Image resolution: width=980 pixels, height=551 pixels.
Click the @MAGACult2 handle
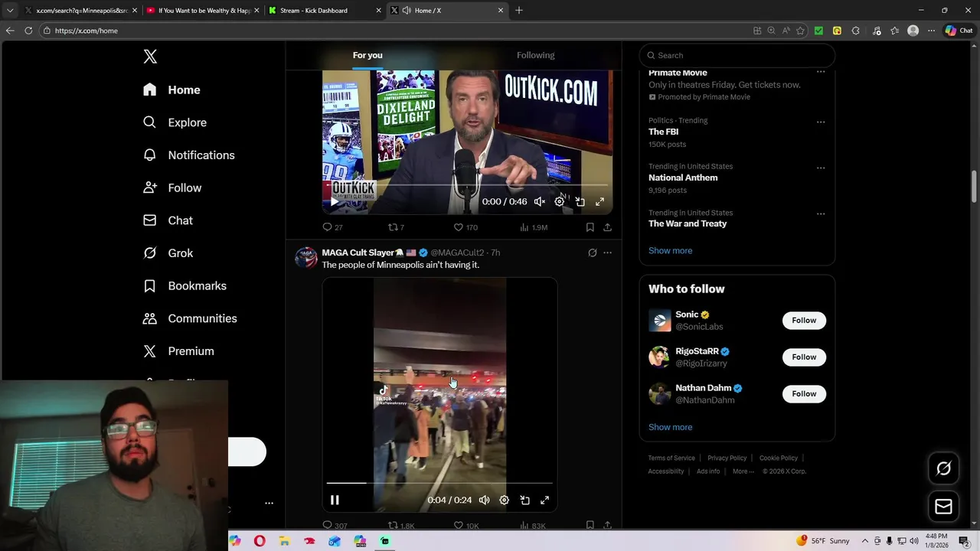457,253
